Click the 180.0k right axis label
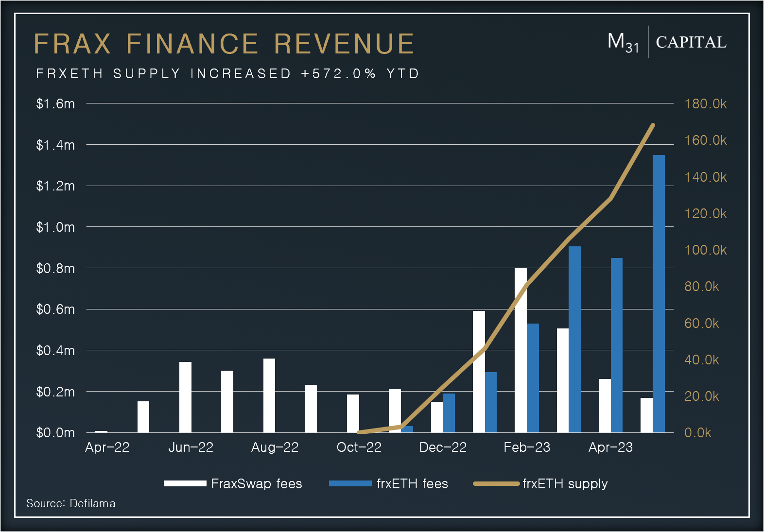Viewport: 764px width, 532px height. [706, 104]
